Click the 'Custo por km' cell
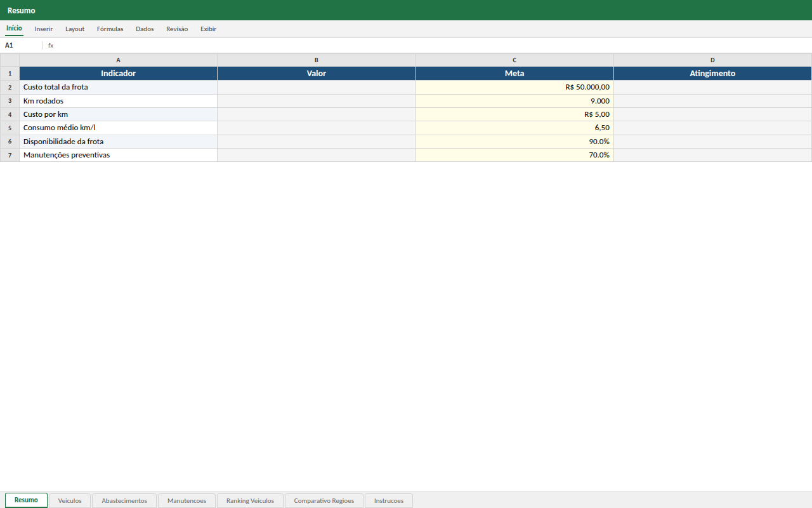 (118, 114)
